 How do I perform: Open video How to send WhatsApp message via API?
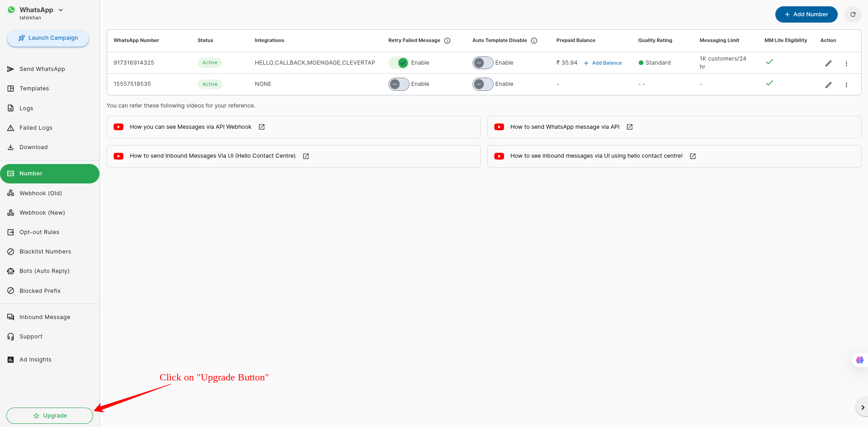tap(674, 127)
